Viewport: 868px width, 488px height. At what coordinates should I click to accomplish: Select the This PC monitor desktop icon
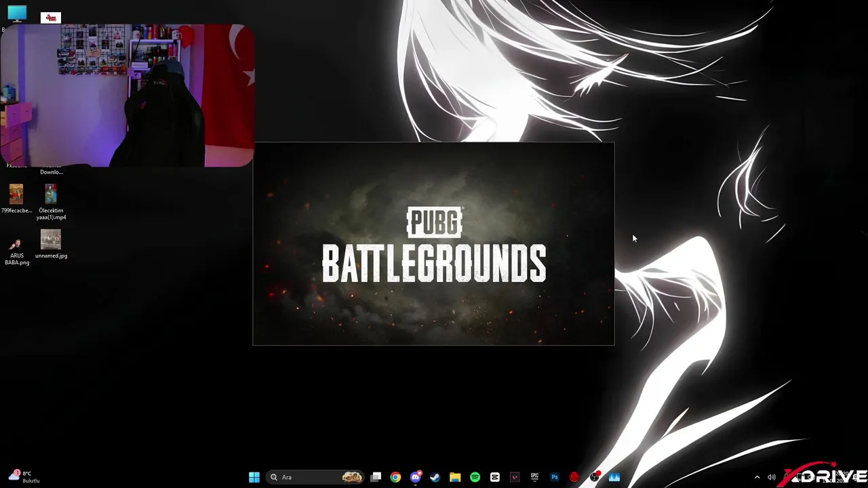[x=16, y=14]
